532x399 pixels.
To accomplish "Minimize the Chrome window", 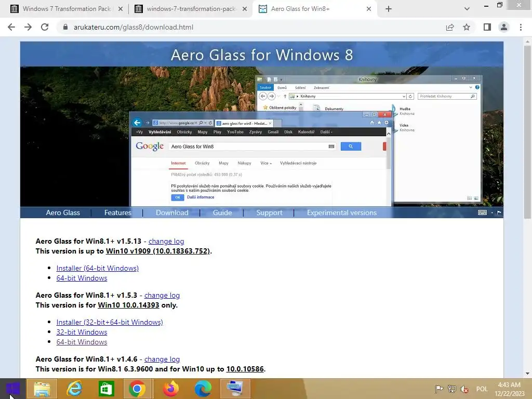I will 486,5.
